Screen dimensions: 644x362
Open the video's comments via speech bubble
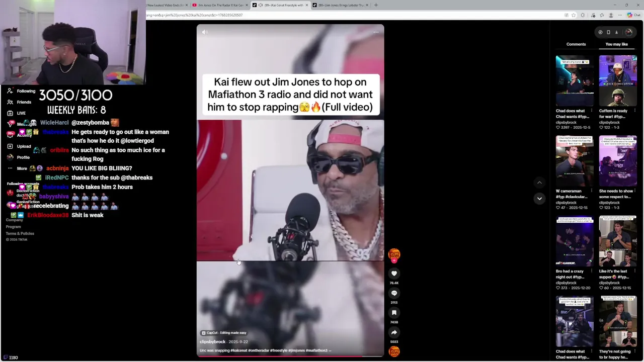click(x=394, y=293)
